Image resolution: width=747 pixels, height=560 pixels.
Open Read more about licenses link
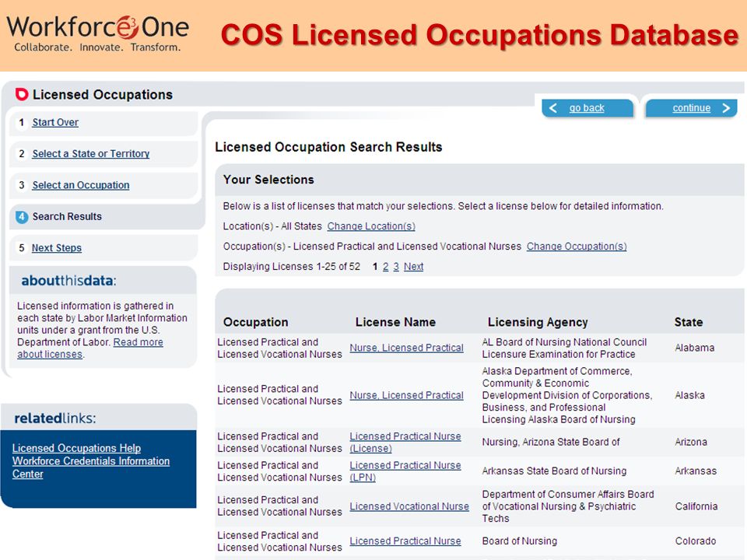click(x=90, y=348)
